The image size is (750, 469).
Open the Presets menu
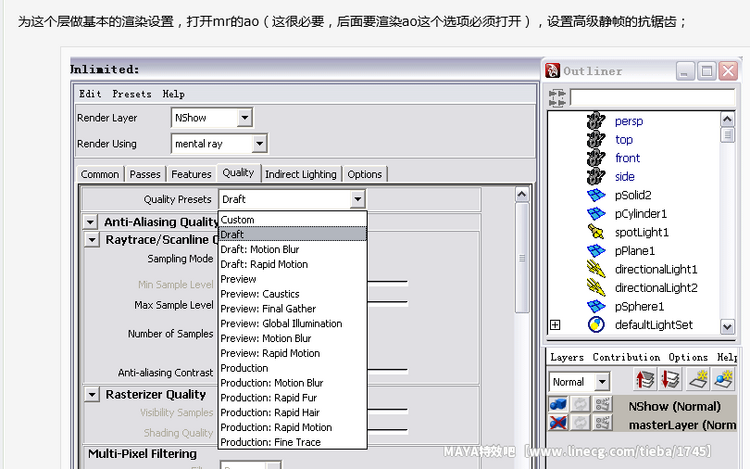pyautogui.click(x=132, y=94)
